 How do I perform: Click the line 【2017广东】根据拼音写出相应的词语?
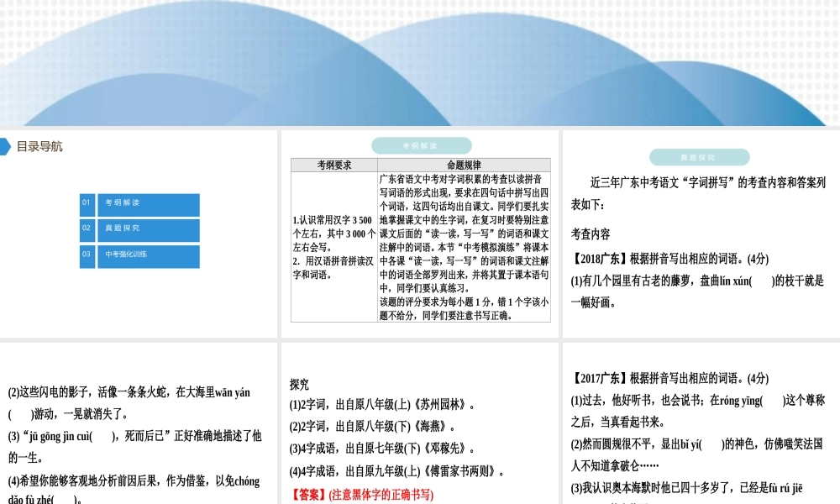[669, 378]
